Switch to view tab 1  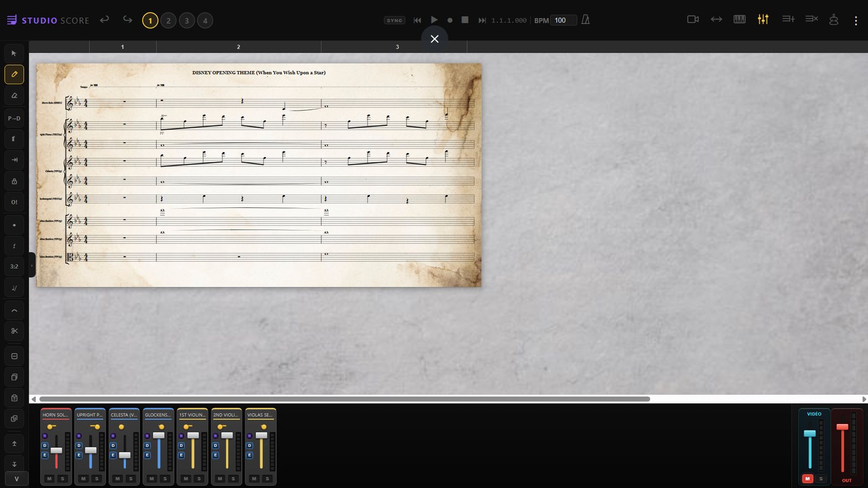[x=150, y=21]
